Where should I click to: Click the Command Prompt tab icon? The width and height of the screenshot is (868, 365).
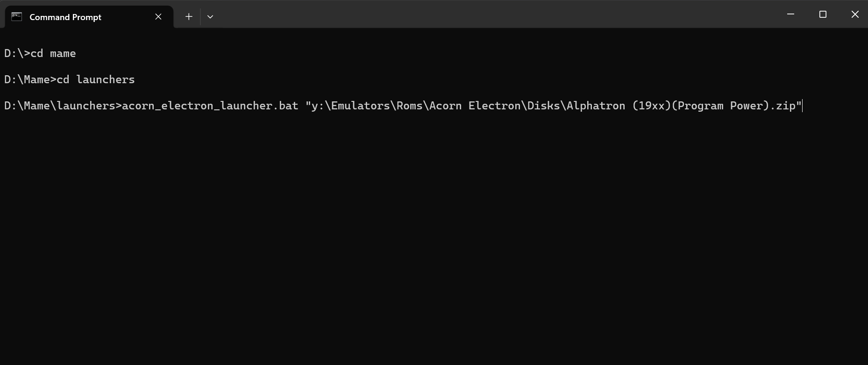tap(17, 17)
